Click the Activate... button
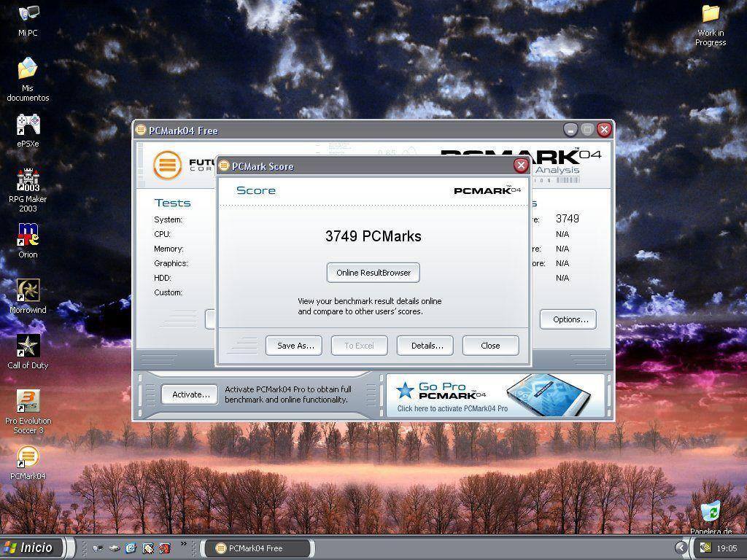Image resolution: width=747 pixels, height=560 pixels. pos(190,394)
